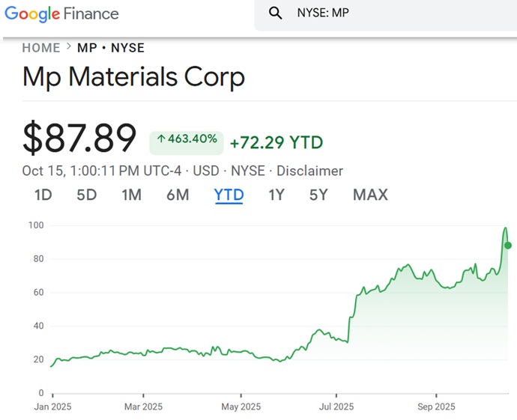
Task: Open the Disclaimer link
Action: tap(309, 171)
